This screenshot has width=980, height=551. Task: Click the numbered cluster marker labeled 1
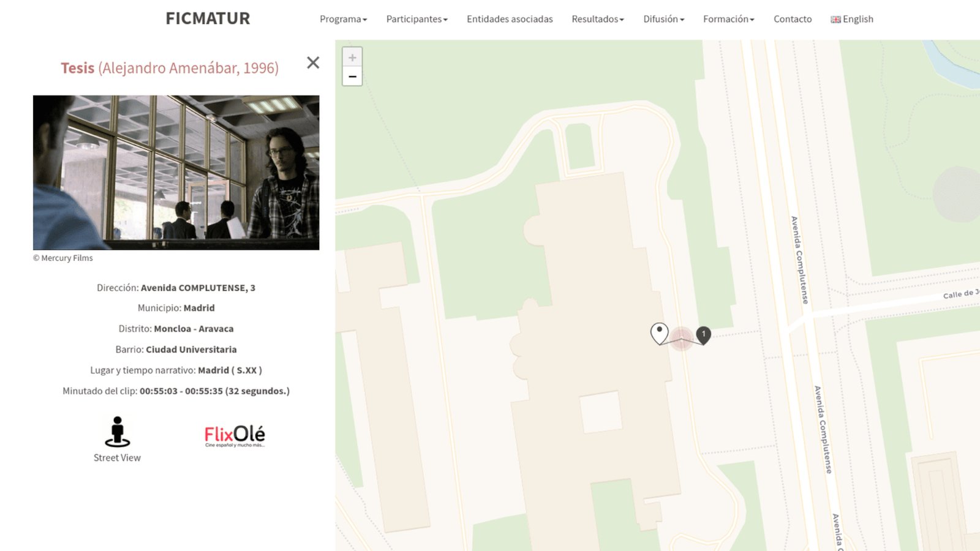(x=702, y=334)
